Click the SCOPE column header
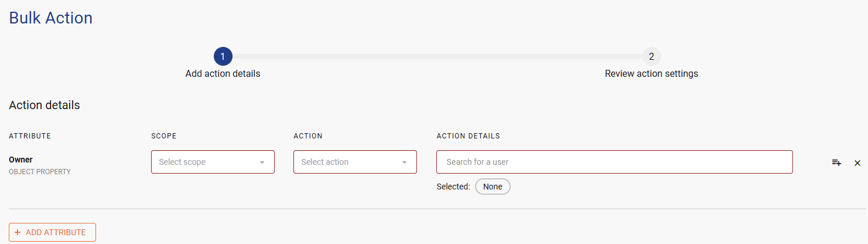 pos(164,136)
